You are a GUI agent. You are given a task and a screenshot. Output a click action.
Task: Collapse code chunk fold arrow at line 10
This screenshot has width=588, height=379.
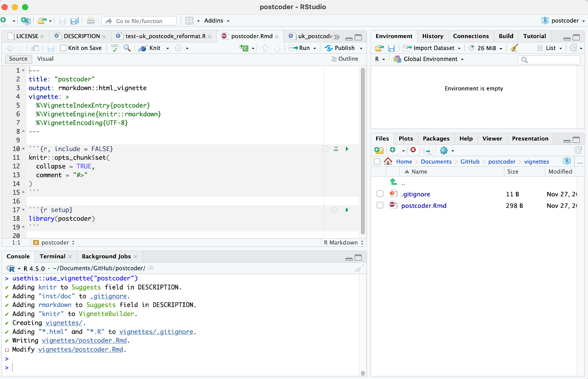click(24, 149)
